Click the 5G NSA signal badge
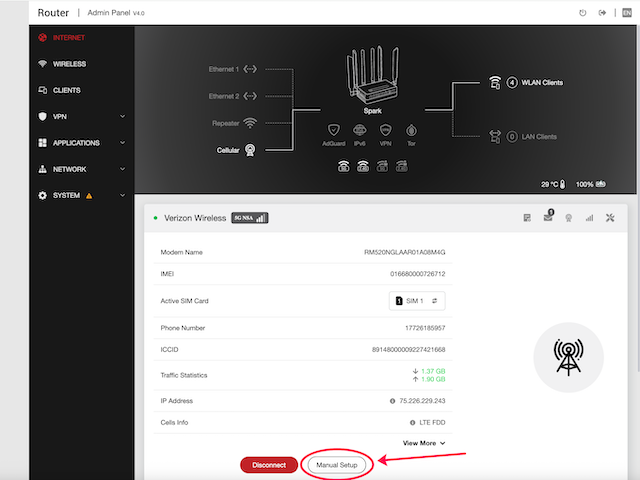This screenshot has width=640, height=480. (250, 218)
